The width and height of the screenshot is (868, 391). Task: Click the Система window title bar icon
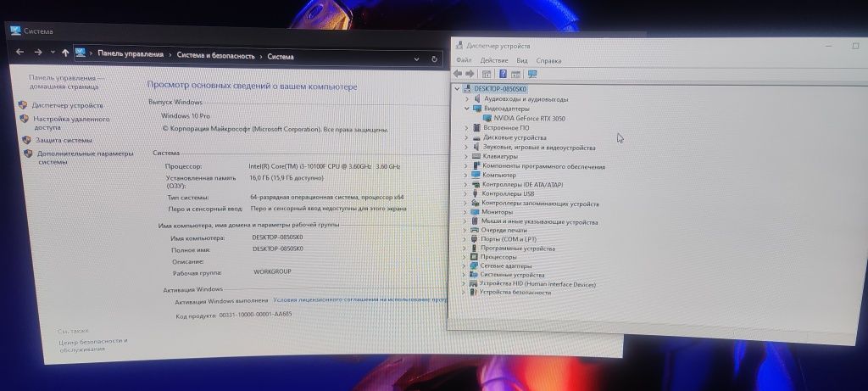click(x=15, y=31)
